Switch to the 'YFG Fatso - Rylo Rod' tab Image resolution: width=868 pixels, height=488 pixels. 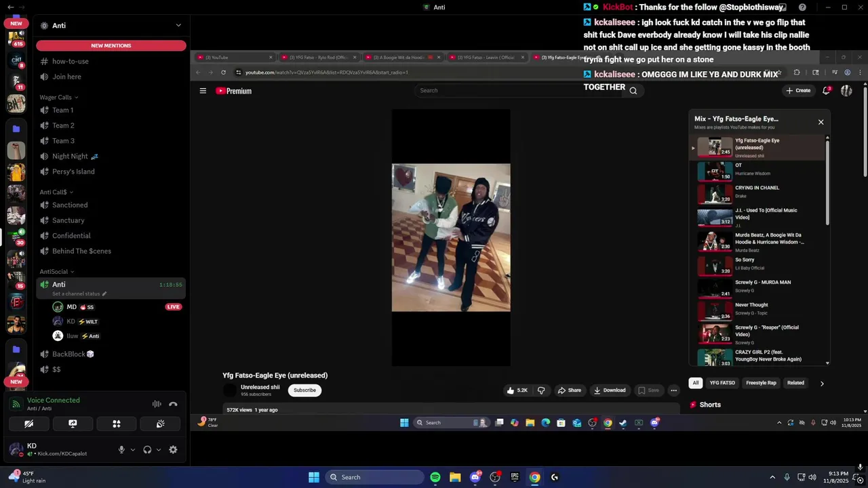click(x=318, y=58)
